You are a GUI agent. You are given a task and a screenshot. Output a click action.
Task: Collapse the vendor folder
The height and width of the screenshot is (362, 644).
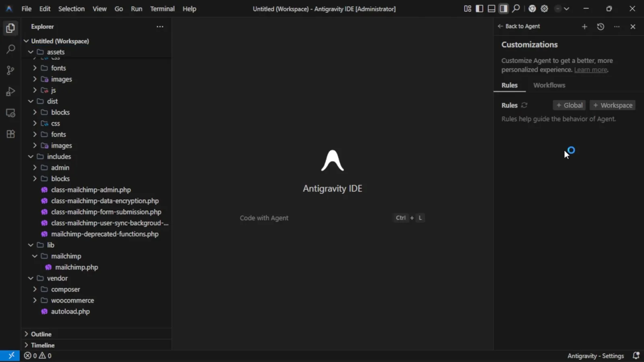click(31, 278)
